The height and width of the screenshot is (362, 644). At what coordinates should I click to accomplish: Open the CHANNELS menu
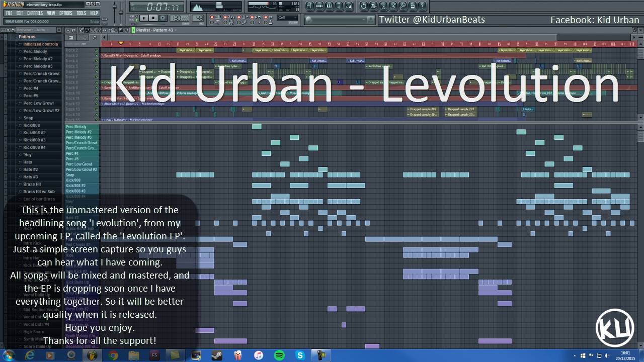(x=35, y=13)
